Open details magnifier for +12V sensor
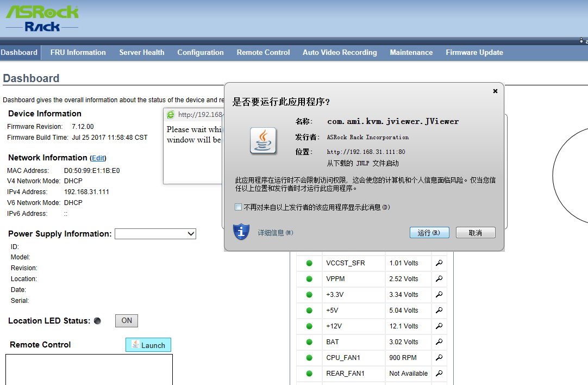Viewport: 588px width, 385px height. click(439, 326)
